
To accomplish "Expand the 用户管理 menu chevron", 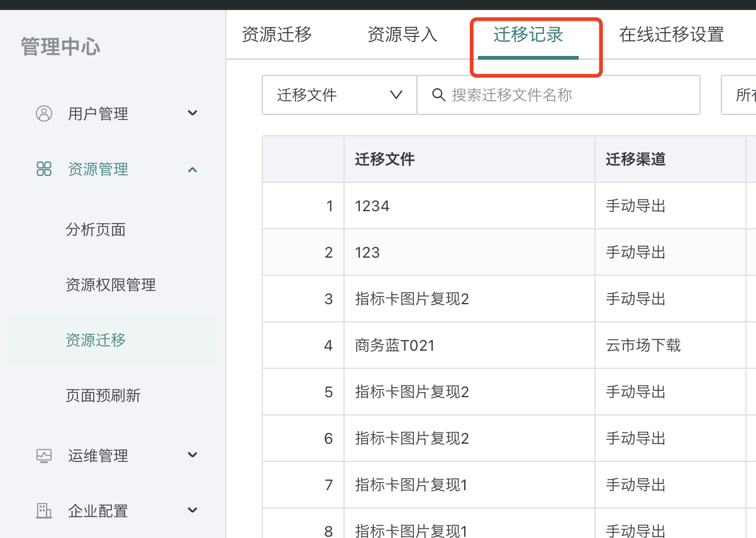I will click(192, 113).
